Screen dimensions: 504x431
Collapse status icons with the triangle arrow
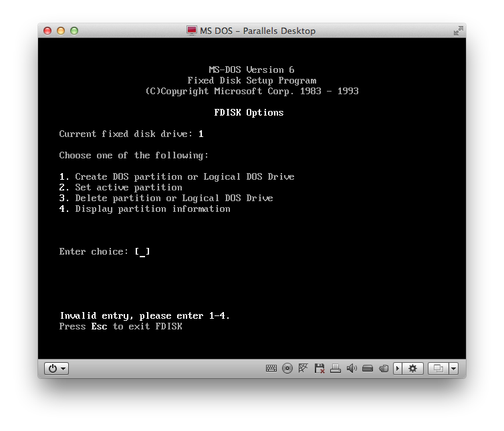pyautogui.click(x=398, y=368)
